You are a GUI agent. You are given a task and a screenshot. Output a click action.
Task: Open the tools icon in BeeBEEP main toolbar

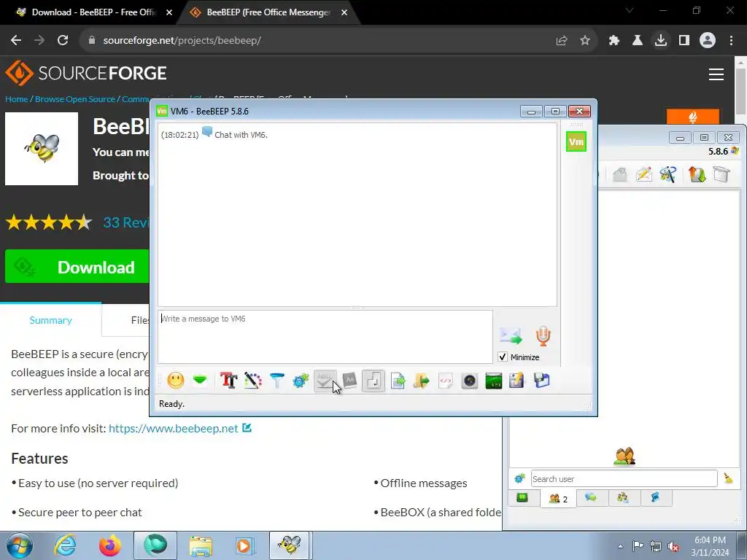(x=668, y=174)
